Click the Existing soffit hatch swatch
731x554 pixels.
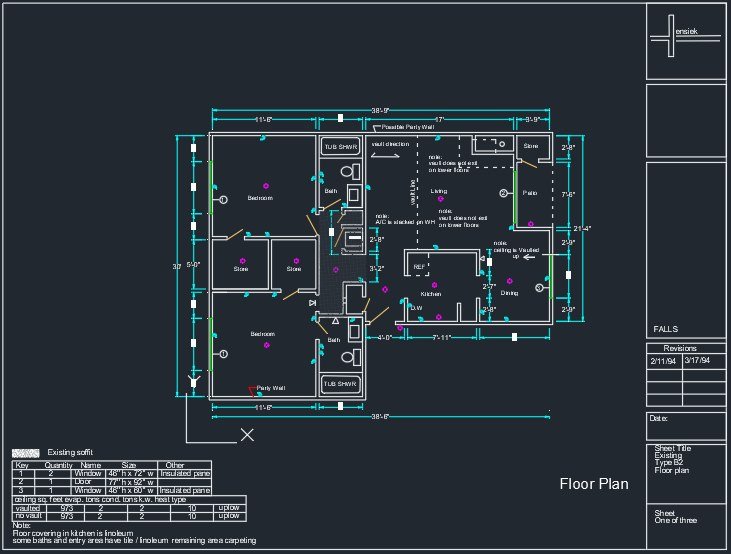click(x=25, y=453)
